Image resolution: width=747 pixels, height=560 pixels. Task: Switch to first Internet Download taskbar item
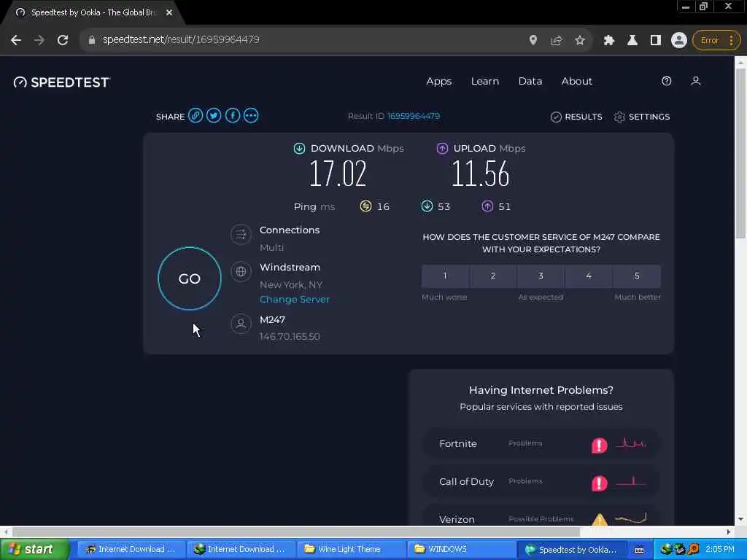click(131, 550)
